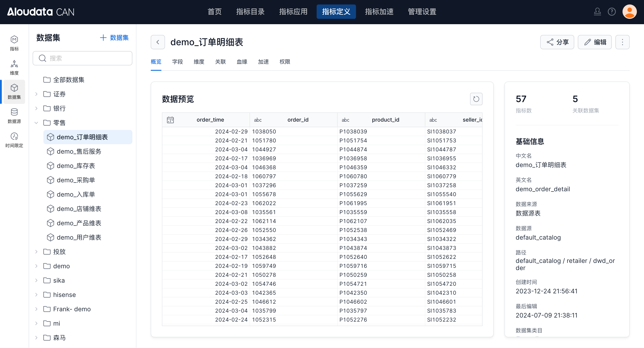Open the help question mark icon
Screen dimensions: 644x348
612,12
